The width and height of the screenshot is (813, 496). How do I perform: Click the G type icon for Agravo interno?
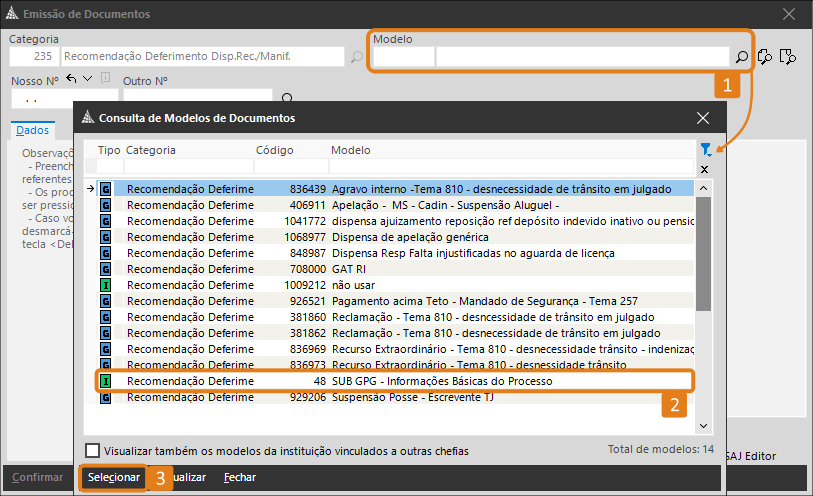click(x=106, y=188)
